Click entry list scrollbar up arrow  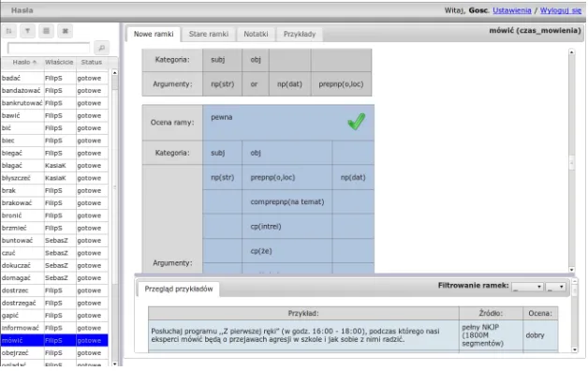pos(115,73)
